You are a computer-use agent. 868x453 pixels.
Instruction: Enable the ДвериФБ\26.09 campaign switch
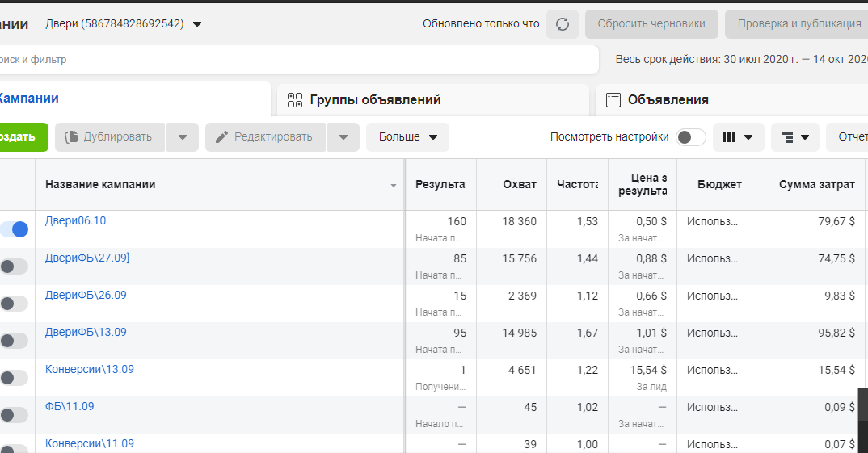click(14, 304)
